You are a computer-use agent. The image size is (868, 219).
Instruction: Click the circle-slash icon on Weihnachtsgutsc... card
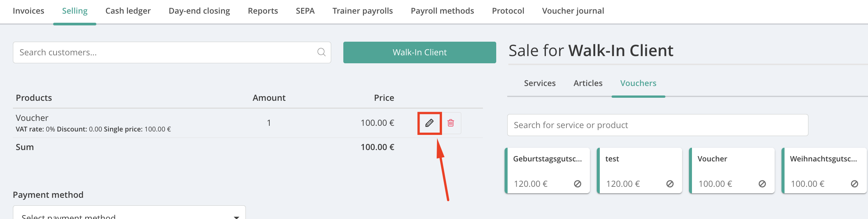pos(854,184)
